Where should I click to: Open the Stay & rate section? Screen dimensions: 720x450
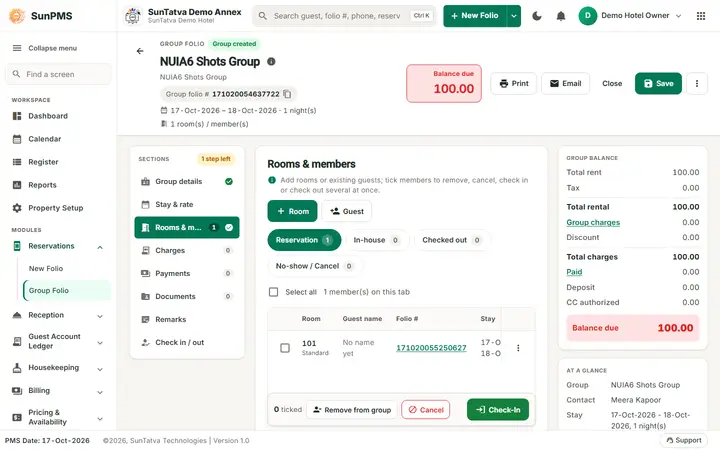[187, 204]
